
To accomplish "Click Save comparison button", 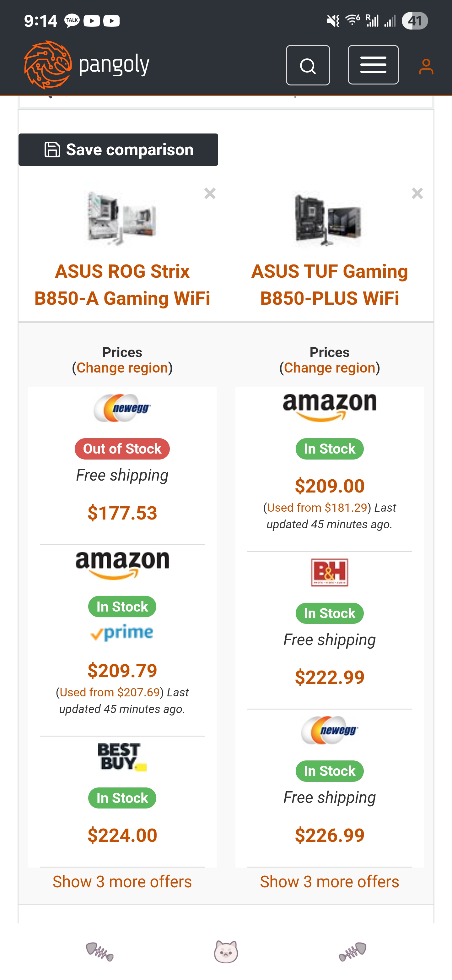I will point(118,150).
